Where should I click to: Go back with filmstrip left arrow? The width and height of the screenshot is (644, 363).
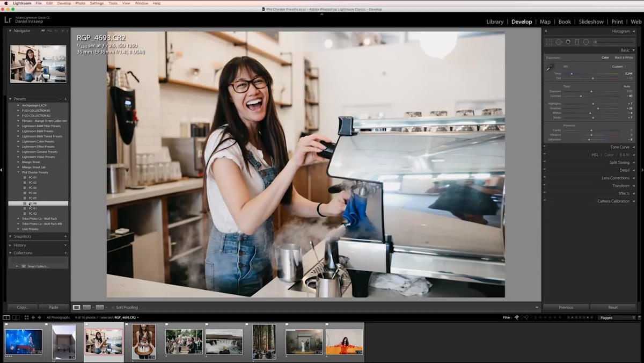pos(33,317)
